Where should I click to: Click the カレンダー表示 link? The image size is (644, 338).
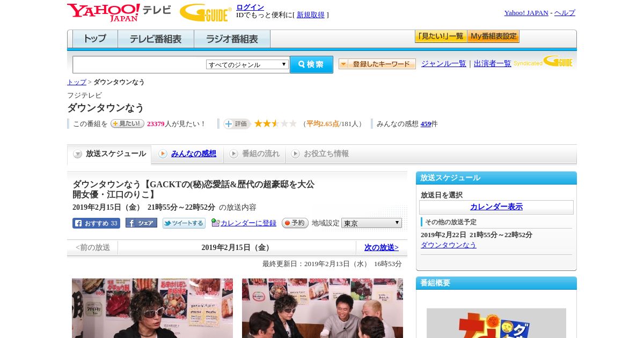point(496,207)
